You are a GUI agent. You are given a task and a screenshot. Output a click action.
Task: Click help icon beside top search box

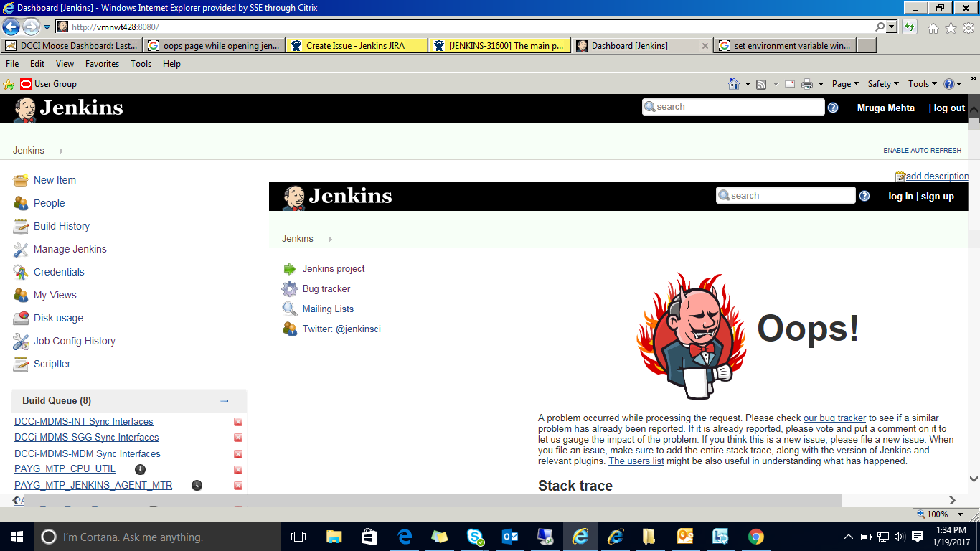833,108
